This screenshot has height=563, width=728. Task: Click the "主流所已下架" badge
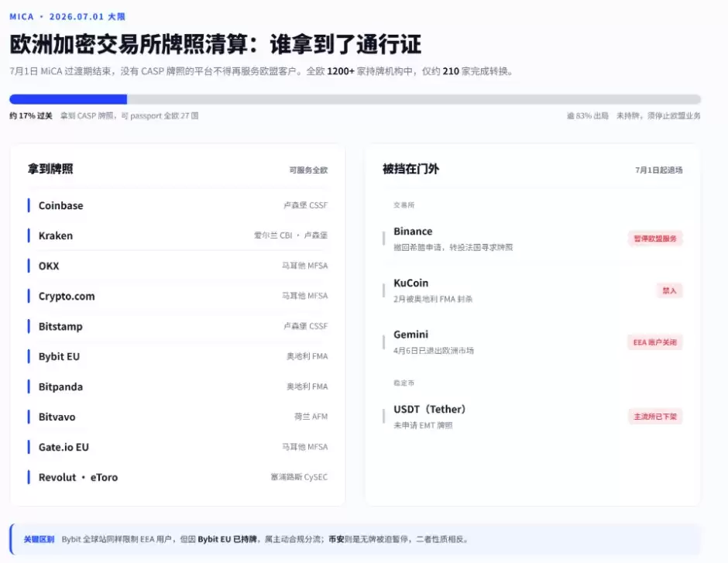tap(655, 417)
